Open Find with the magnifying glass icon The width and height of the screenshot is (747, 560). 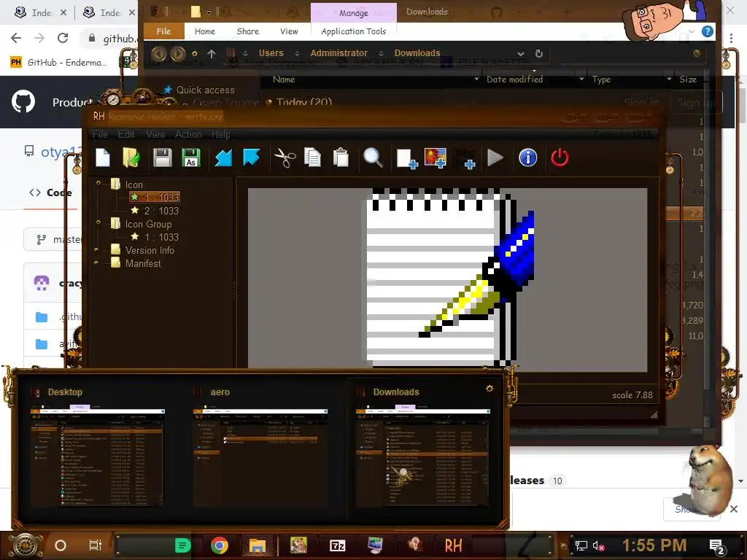pos(373,157)
